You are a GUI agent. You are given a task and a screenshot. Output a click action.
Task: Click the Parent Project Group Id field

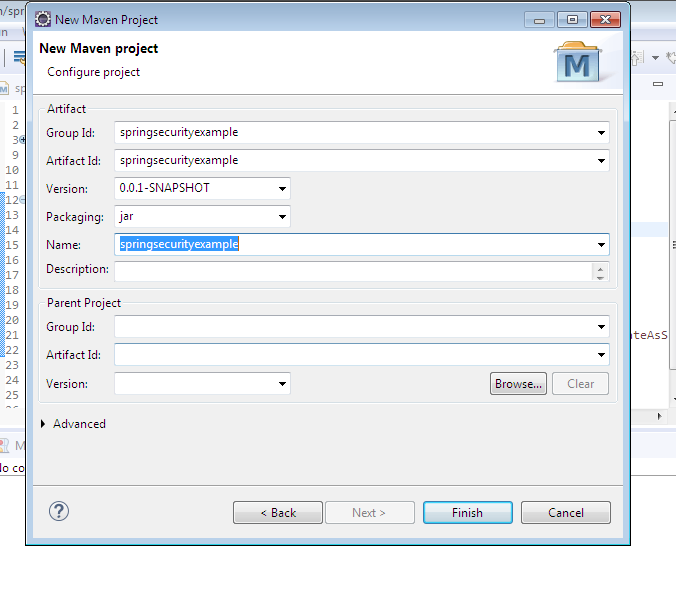[x=350, y=327]
